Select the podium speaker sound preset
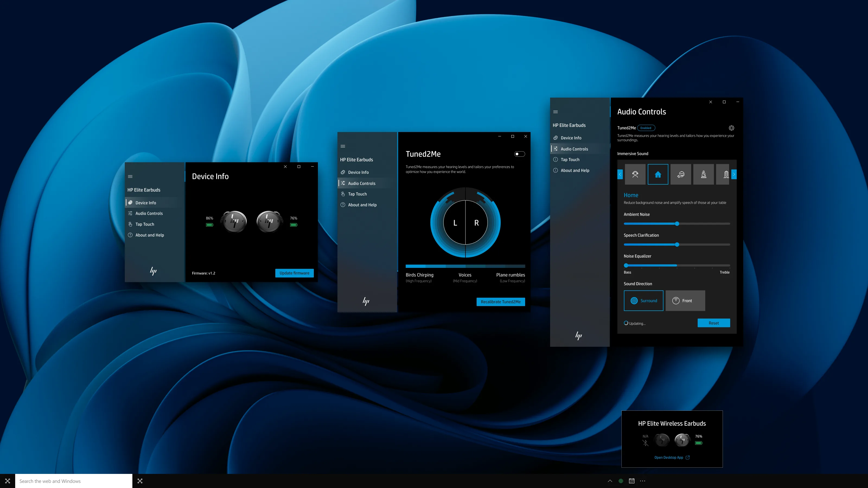Screen dimensions: 868x488 coord(704,174)
